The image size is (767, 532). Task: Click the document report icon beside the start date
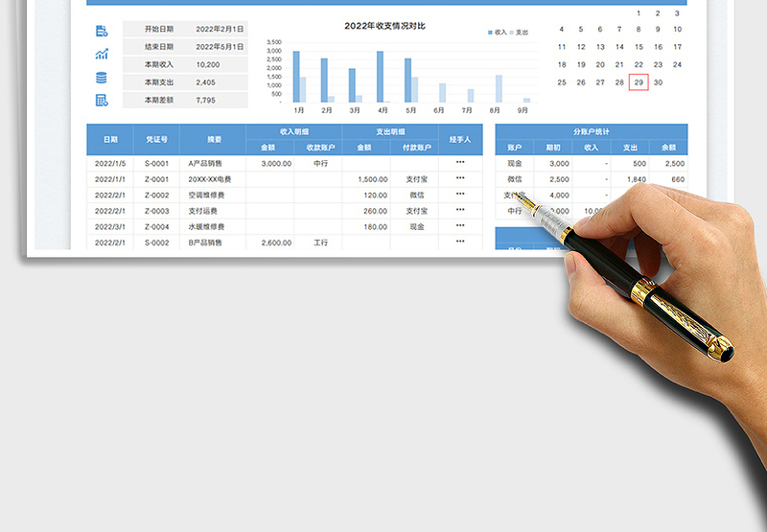point(102,31)
